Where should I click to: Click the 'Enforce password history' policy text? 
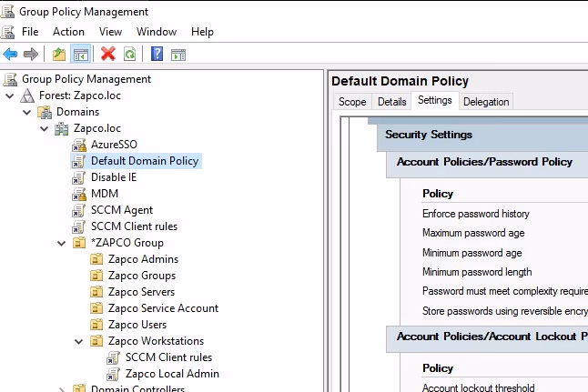point(475,214)
